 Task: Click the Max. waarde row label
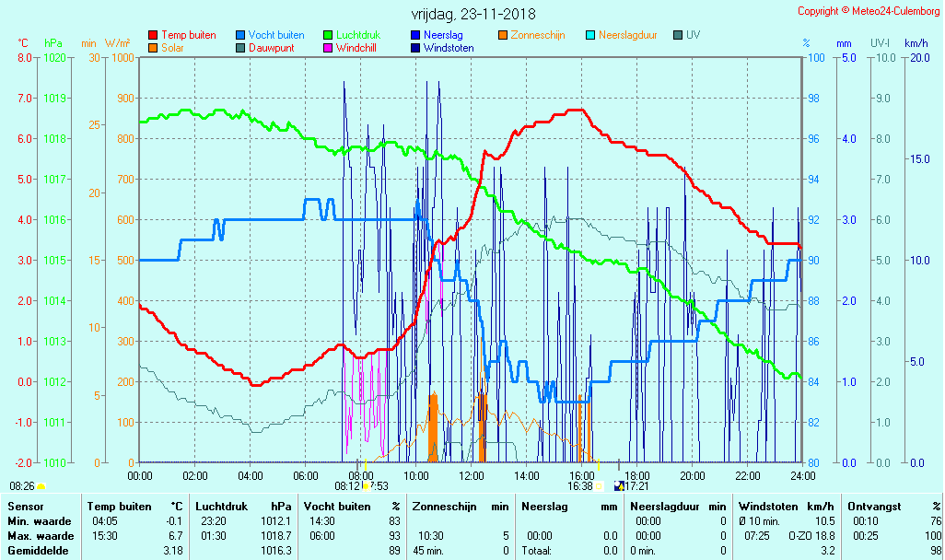[41, 535]
